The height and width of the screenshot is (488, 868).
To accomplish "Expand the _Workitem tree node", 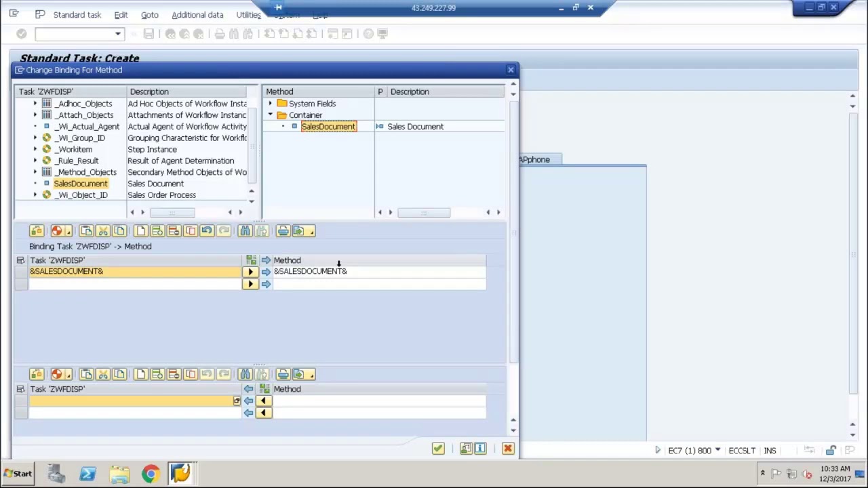I will (x=35, y=149).
